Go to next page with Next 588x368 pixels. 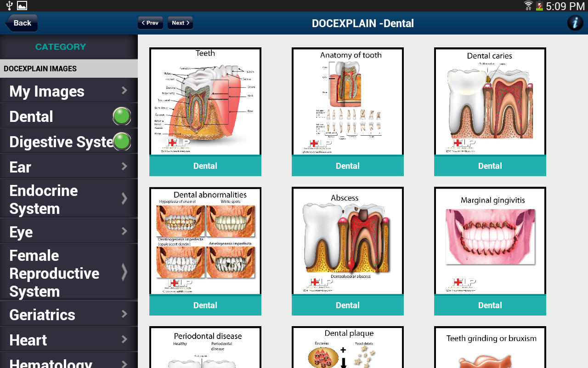click(180, 23)
